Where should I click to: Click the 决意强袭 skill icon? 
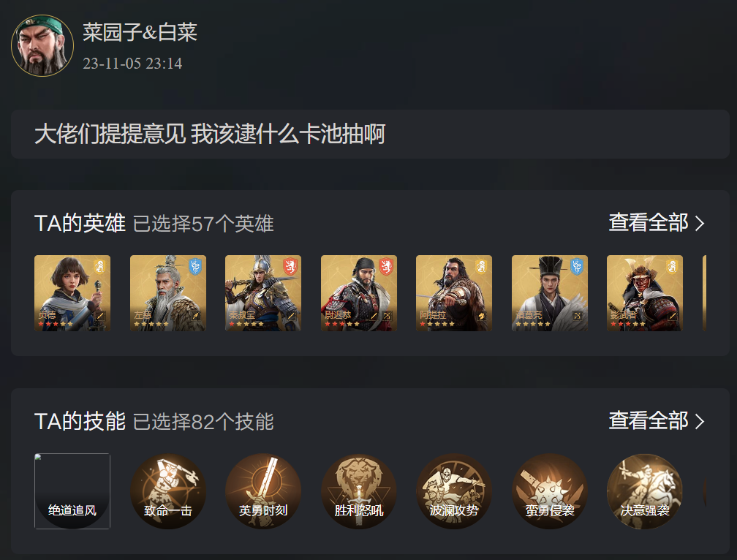tap(645, 491)
